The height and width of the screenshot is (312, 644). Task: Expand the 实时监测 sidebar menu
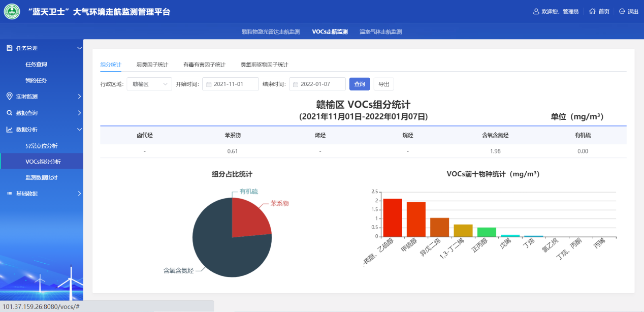click(79, 97)
